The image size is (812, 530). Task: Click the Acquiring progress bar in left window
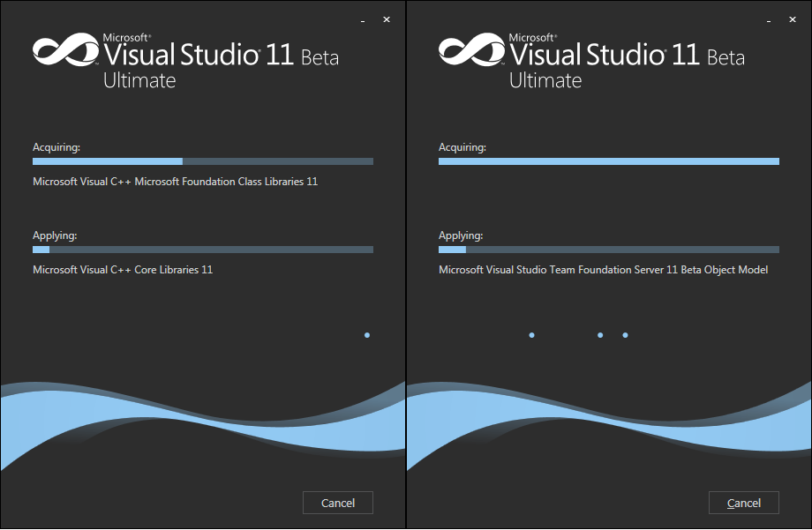pyautogui.click(x=203, y=161)
